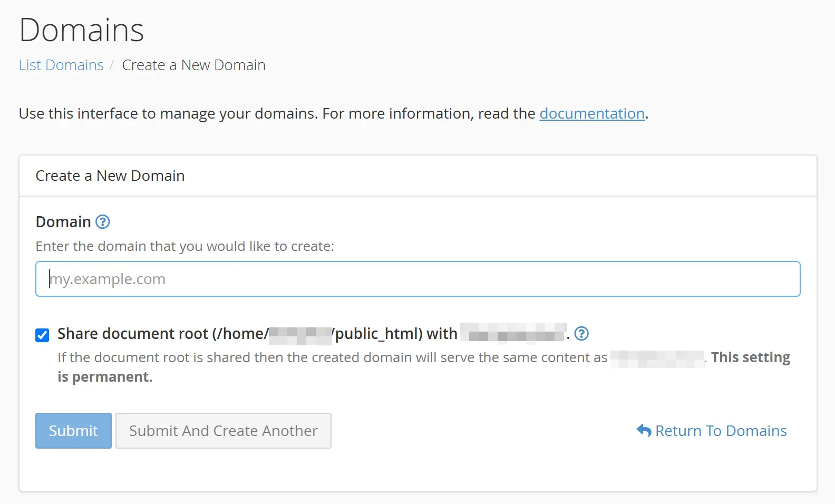Click 'This setting is permanent' warning text
The image size is (835, 504).
[424, 367]
